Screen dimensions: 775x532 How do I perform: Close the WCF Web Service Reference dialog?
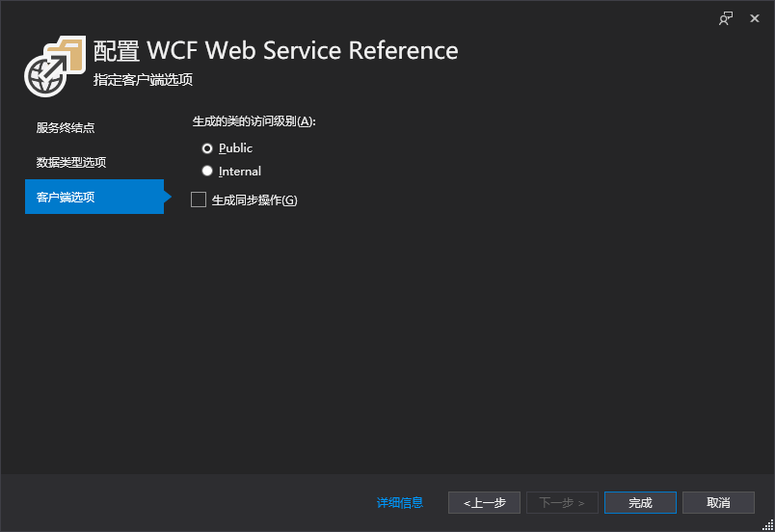click(x=754, y=18)
